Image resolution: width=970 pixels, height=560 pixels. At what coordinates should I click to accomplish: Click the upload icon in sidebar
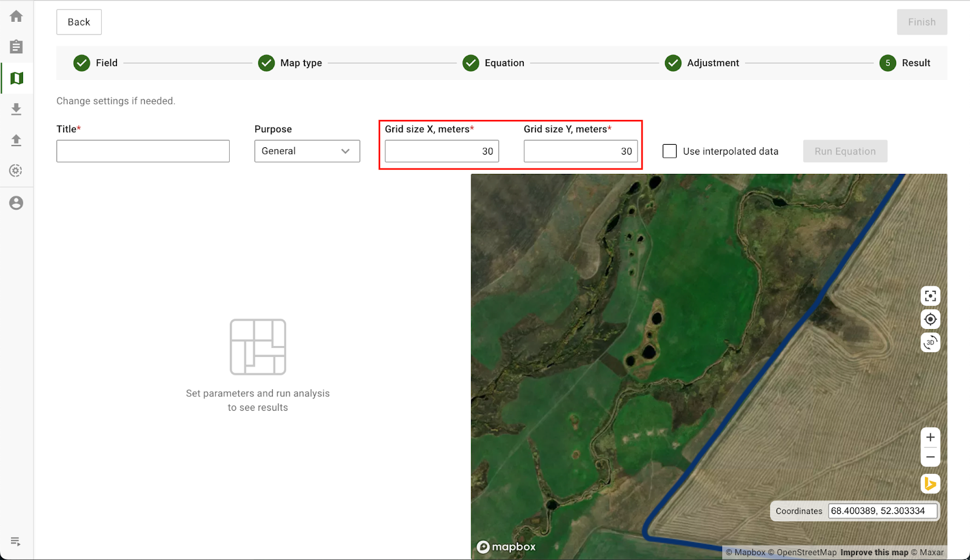16,140
